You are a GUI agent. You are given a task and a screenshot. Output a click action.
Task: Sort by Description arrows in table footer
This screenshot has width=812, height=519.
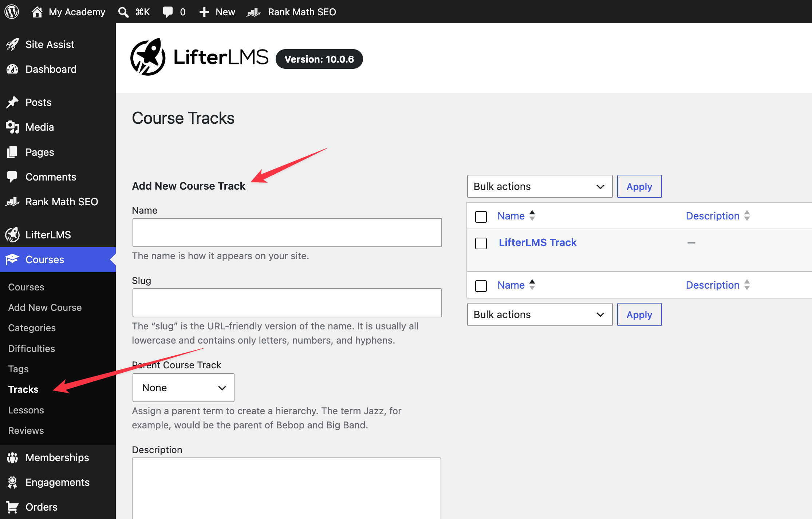747,285
